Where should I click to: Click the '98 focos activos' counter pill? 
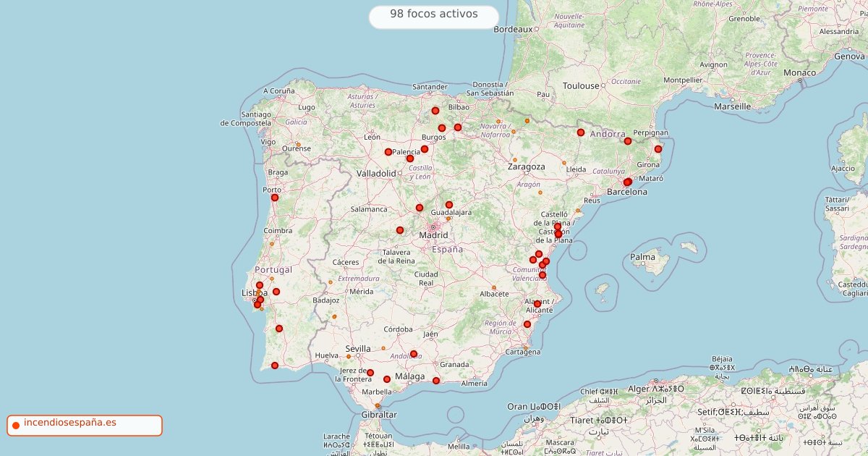coord(434,17)
